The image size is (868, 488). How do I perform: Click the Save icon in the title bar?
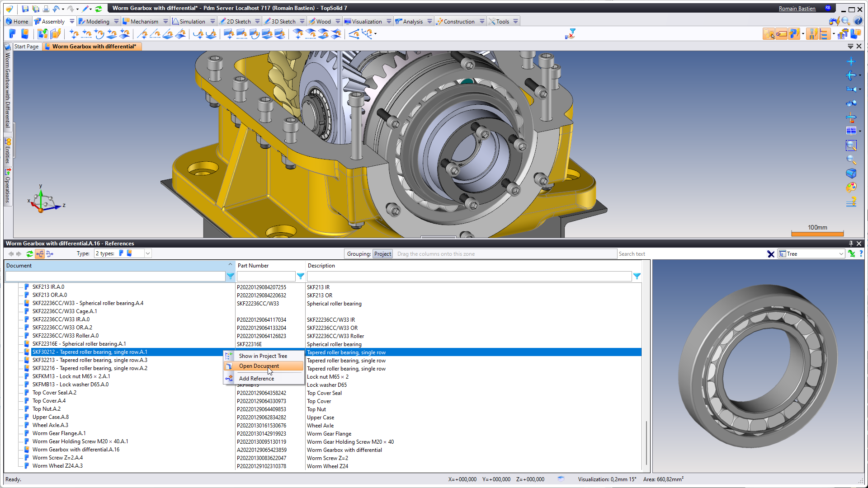pyautogui.click(x=25, y=9)
